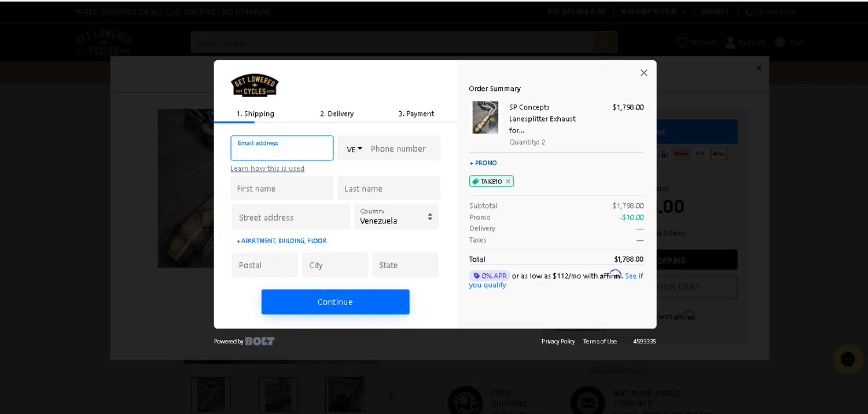
Task: Focus the First name field
Action: click(282, 188)
